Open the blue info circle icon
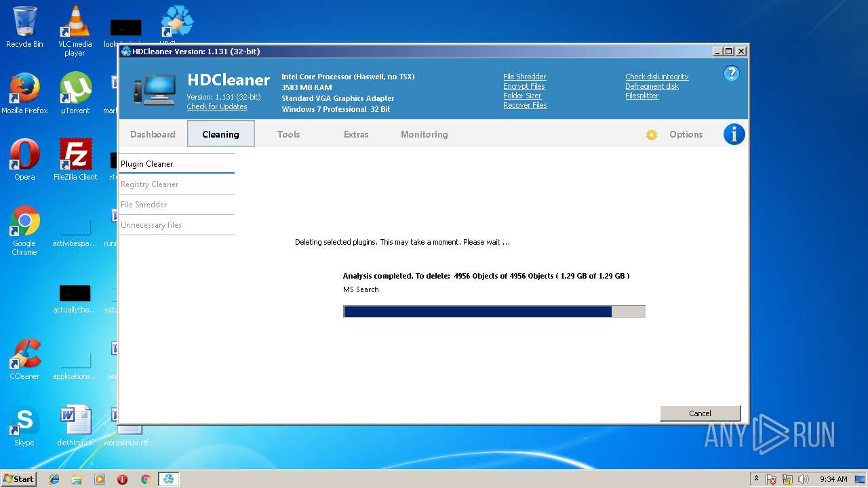868x488 pixels. pos(734,134)
